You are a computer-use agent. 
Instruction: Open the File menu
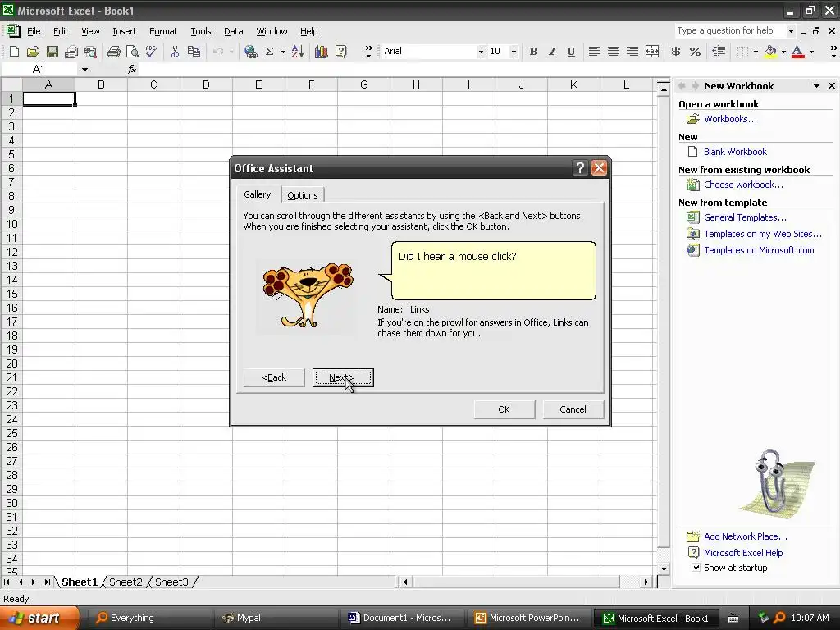coord(34,31)
